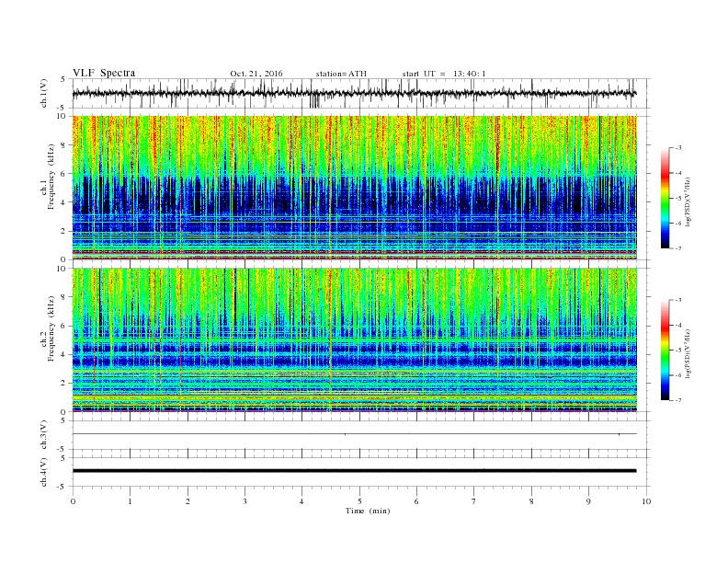
Task: Select the ch.2 "Frequency (kHz)" axis label
Action: tap(51, 328)
